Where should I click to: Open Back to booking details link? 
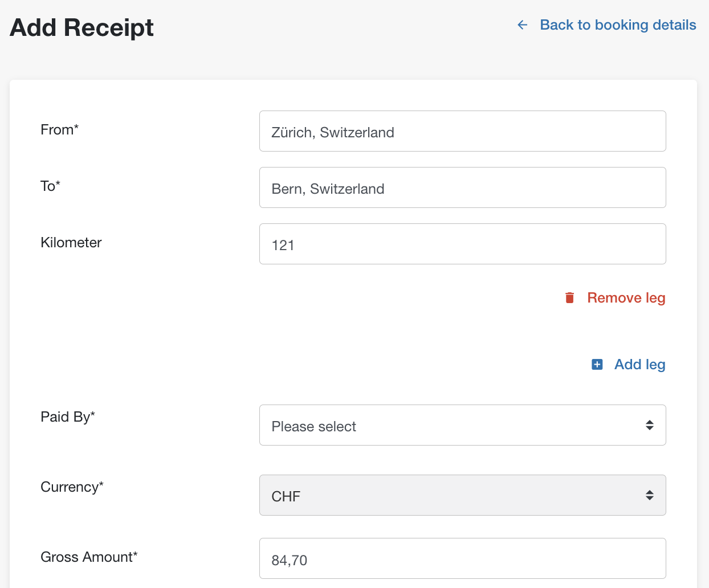pos(618,25)
